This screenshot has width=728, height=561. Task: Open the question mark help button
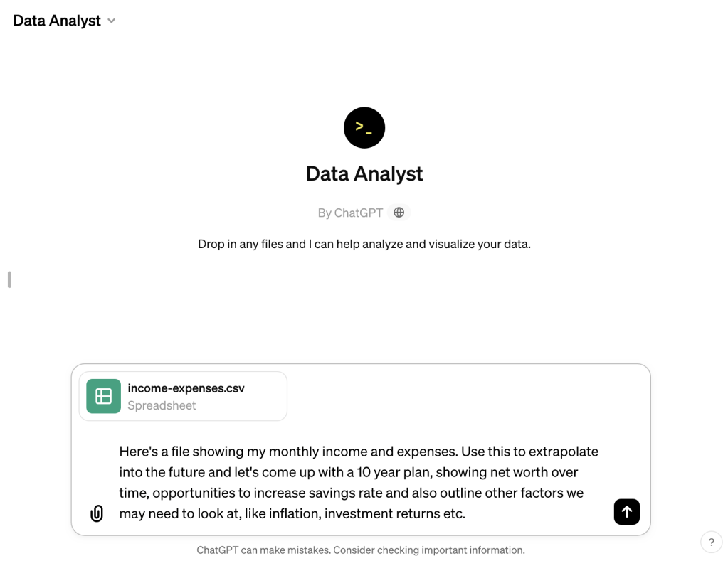pyautogui.click(x=711, y=543)
